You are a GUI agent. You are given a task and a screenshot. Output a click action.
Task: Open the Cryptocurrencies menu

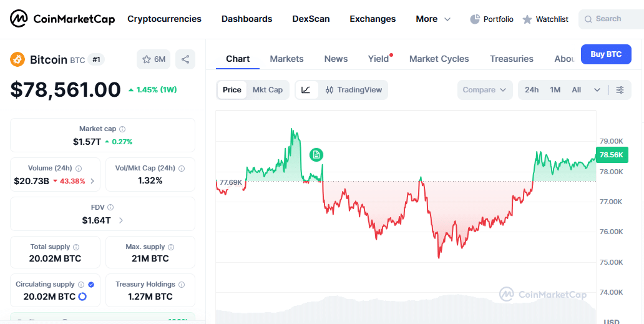point(164,19)
